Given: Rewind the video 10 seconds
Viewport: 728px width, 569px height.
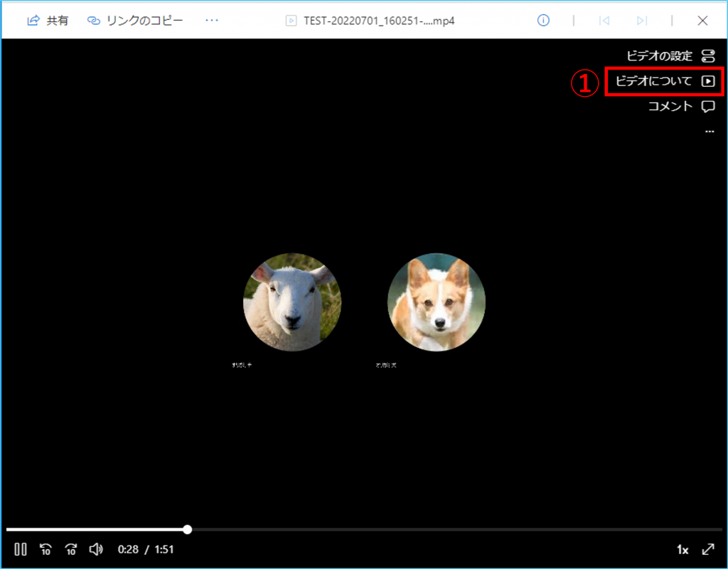Looking at the screenshot, I should click(x=45, y=549).
